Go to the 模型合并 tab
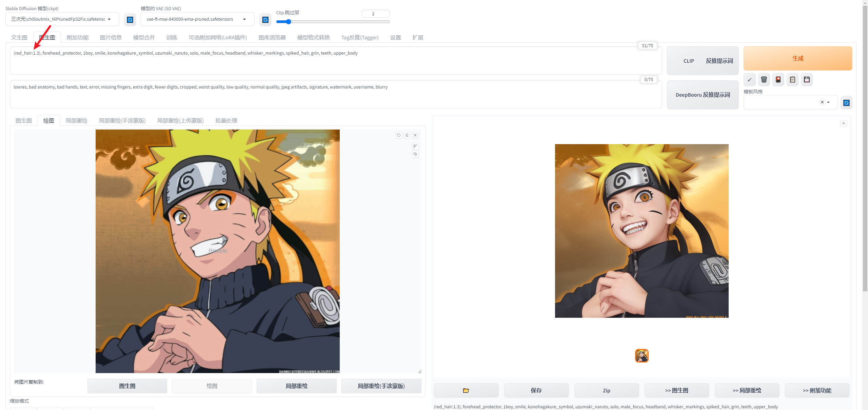 (144, 37)
